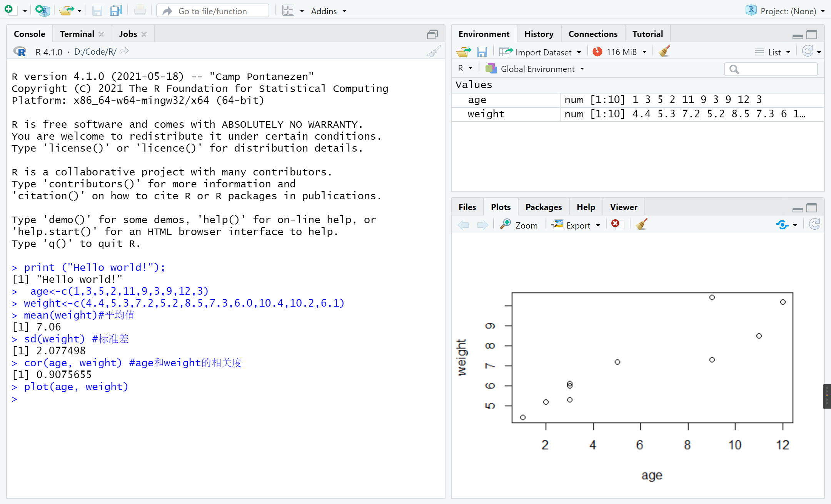Open the Global Environment dropdown

pyautogui.click(x=535, y=68)
